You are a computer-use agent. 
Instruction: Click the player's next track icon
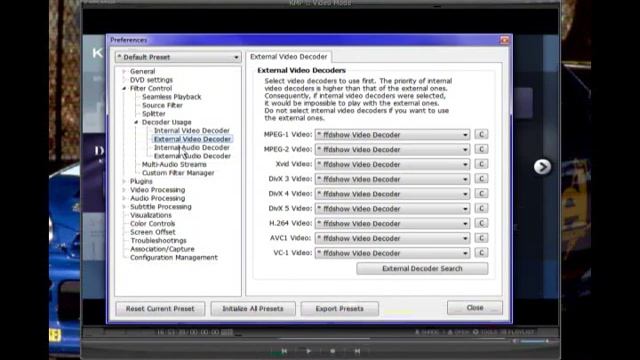357,351
